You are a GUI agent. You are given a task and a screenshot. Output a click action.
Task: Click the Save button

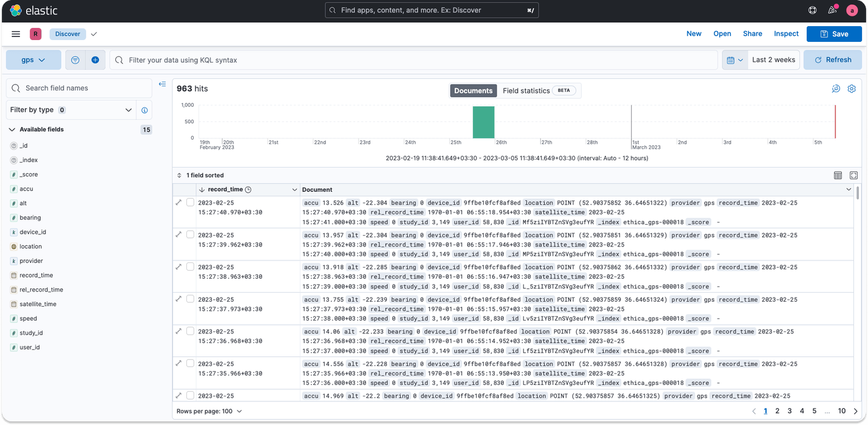tap(834, 34)
